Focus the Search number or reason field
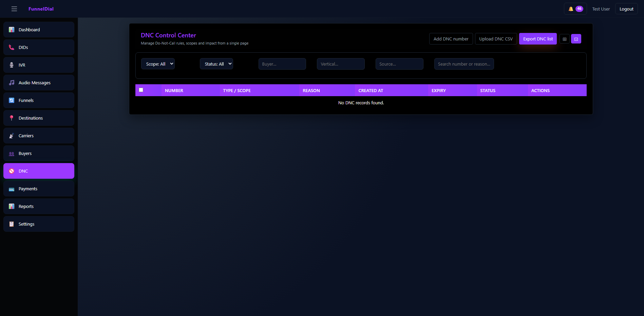Screen dimensions: 644x316 click(x=464, y=64)
